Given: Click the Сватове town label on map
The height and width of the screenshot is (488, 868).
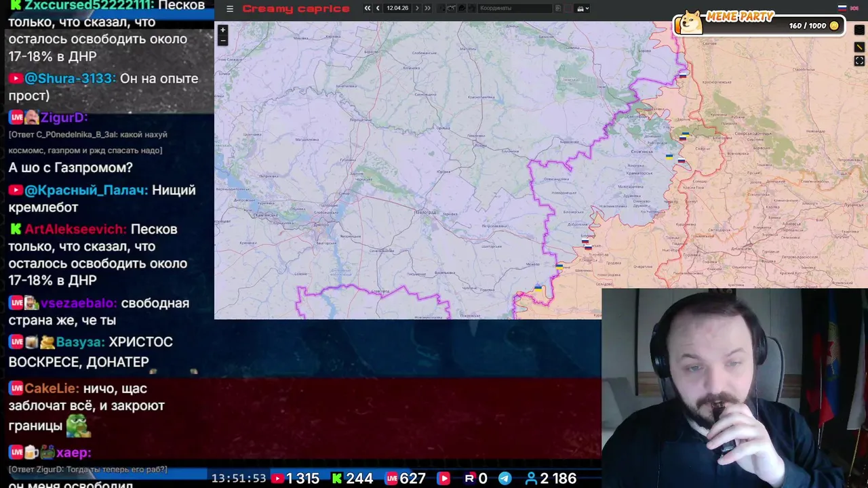Looking at the screenshot, I should point(710,43).
